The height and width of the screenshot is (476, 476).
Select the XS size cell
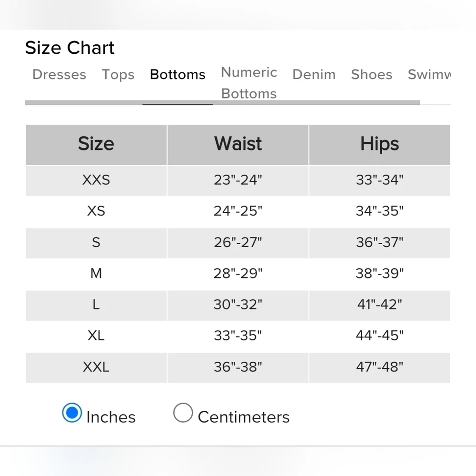96,211
